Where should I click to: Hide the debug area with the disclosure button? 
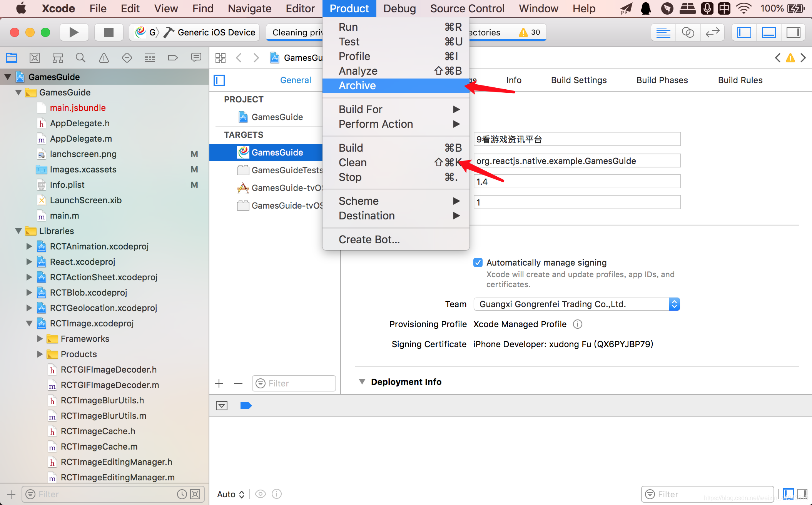[222, 405]
